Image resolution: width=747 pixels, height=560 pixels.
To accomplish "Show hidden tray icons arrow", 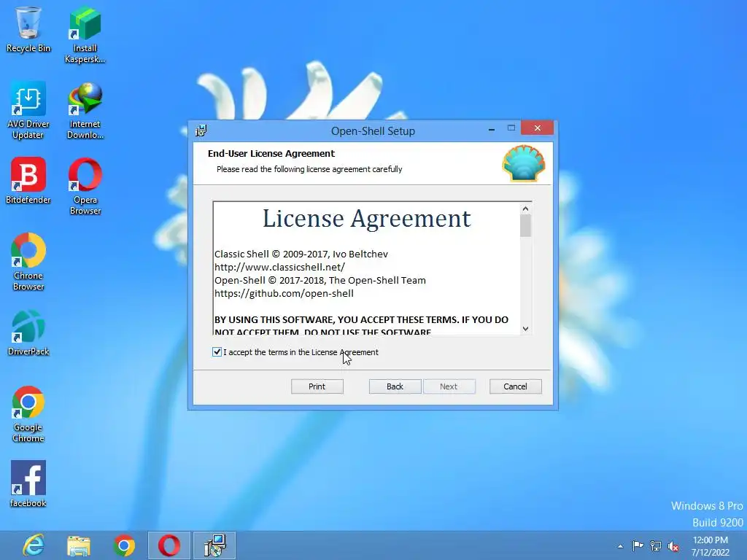I will [x=620, y=546].
